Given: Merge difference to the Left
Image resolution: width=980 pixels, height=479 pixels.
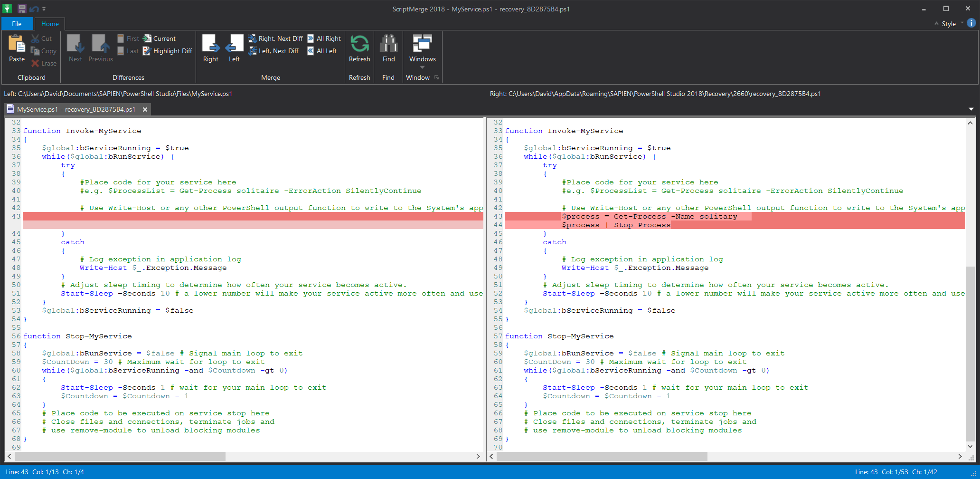Looking at the screenshot, I should [234, 48].
